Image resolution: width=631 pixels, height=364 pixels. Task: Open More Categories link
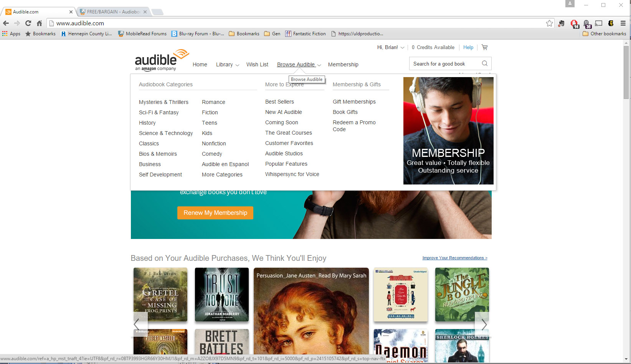[222, 175]
